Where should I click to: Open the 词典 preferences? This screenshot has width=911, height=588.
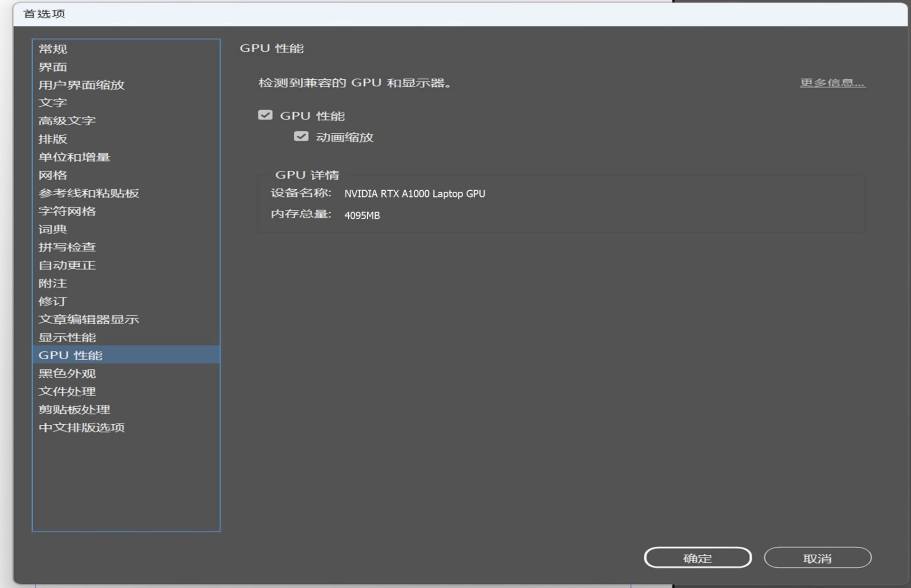click(53, 229)
